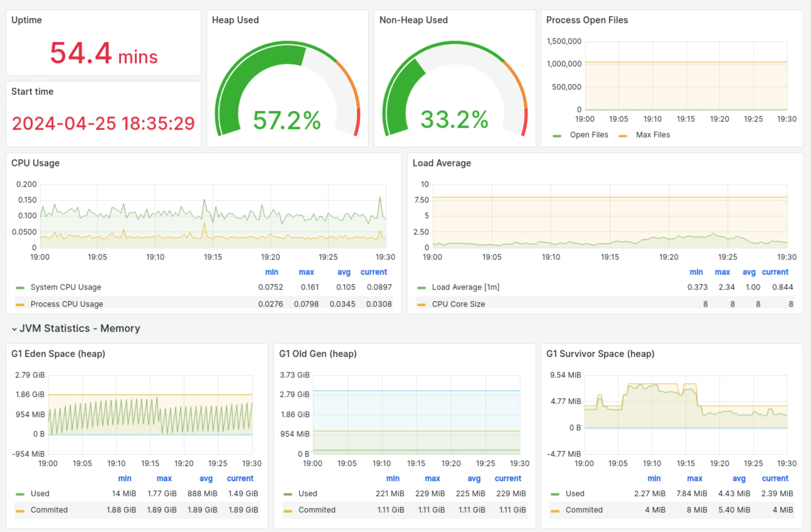Open the G1 Survivor Space (heap) title
Viewport: 811px width, 532px height.
coord(600,354)
